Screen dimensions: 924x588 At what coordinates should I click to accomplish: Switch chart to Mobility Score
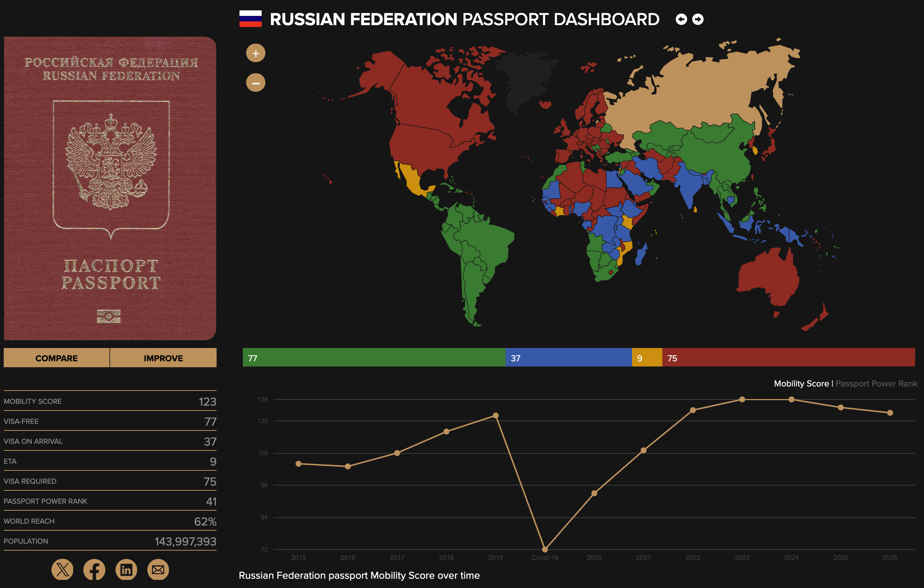801,383
